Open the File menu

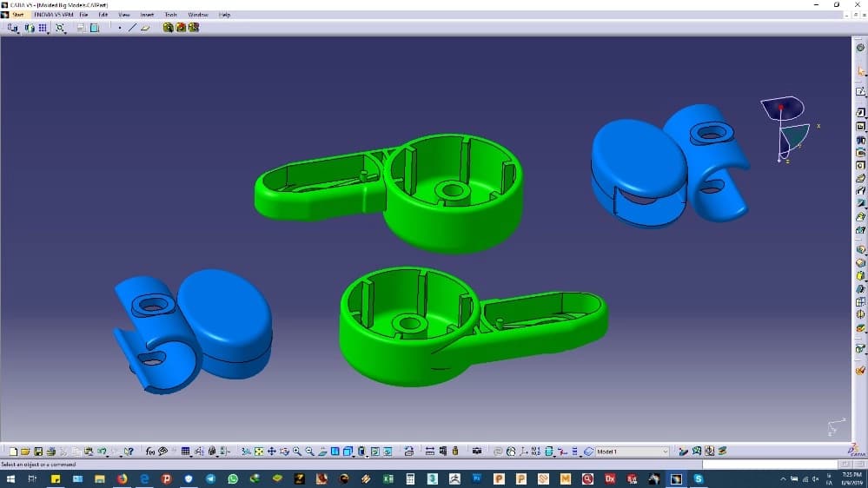pyautogui.click(x=83, y=15)
